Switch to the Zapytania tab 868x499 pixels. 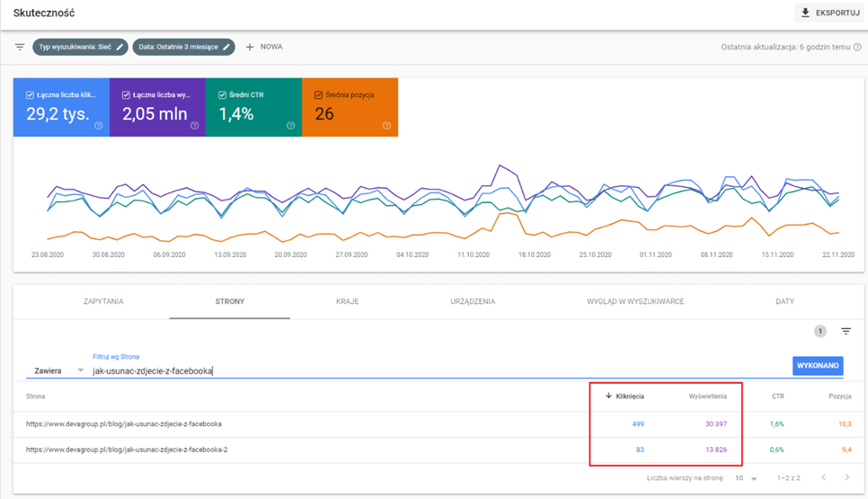pyautogui.click(x=103, y=301)
